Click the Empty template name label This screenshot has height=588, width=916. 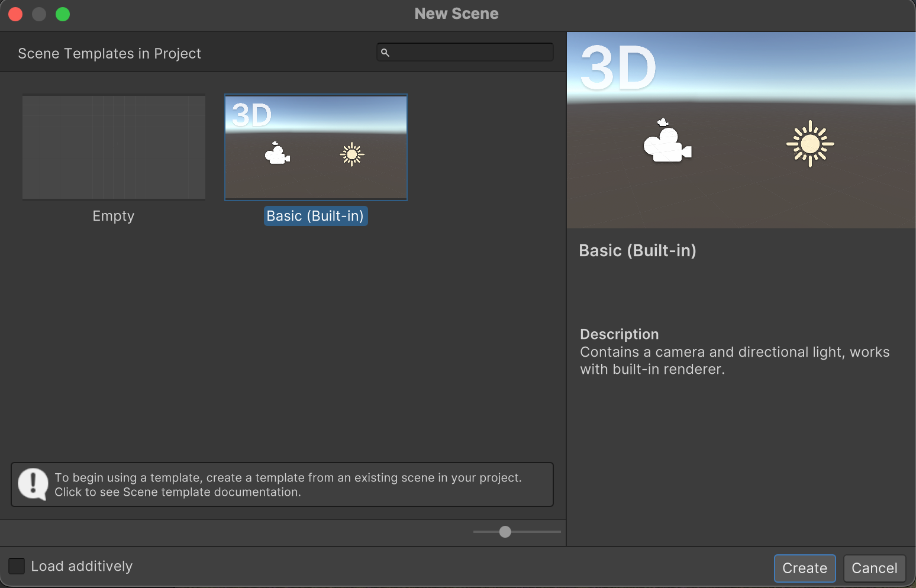[114, 216]
